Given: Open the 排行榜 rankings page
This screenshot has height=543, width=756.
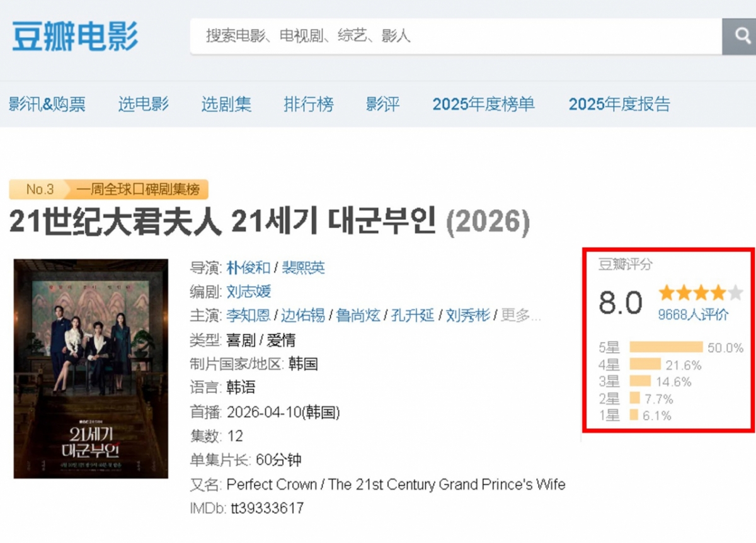Looking at the screenshot, I should [309, 105].
